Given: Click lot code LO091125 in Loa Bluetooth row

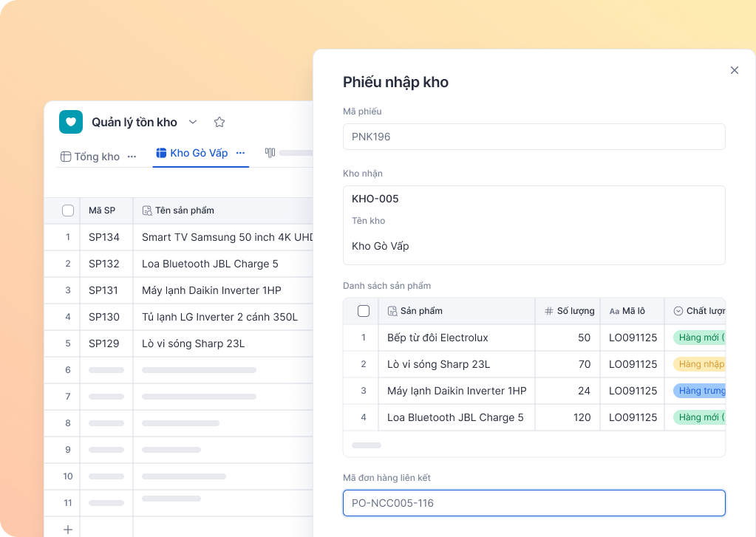Looking at the screenshot, I should [633, 417].
